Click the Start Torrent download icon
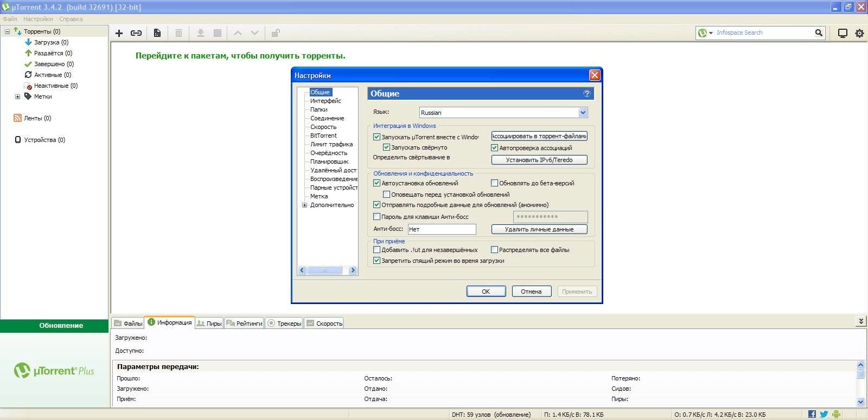The width and height of the screenshot is (868, 420). click(x=200, y=33)
